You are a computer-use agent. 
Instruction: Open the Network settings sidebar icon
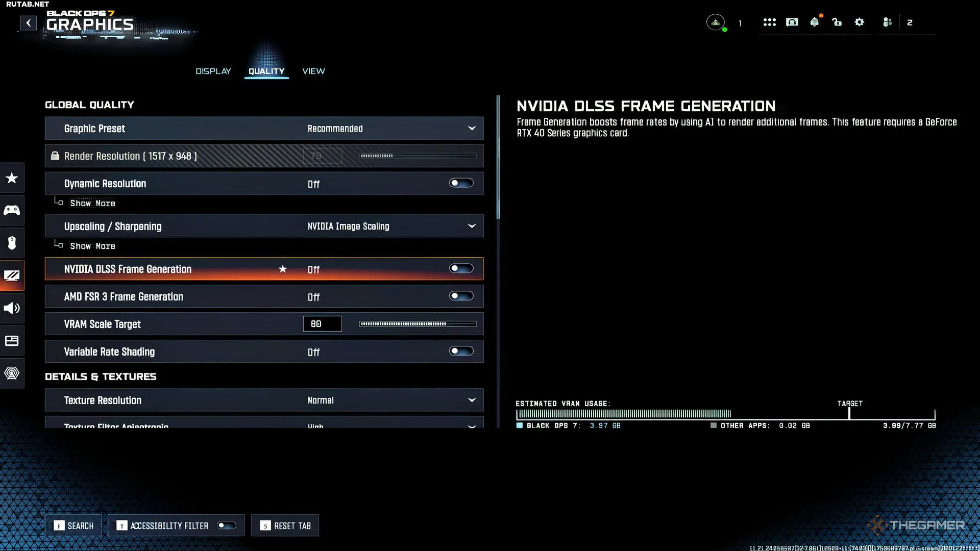click(12, 373)
